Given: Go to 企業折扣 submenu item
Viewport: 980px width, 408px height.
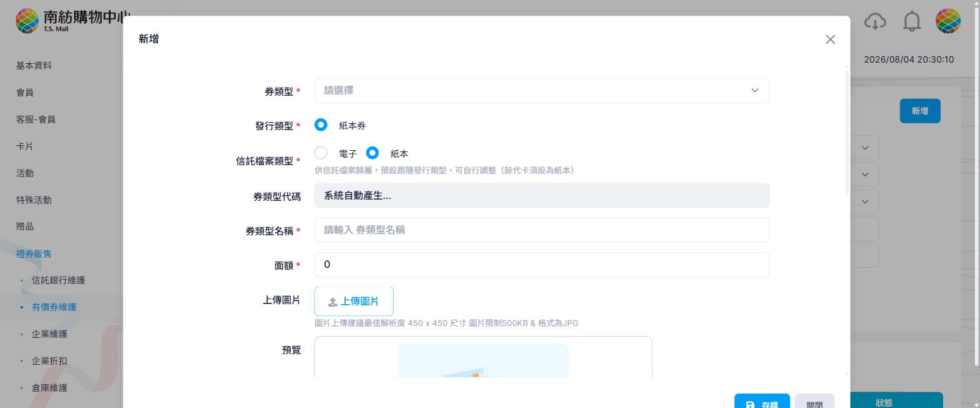Looking at the screenshot, I should click(x=49, y=361).
